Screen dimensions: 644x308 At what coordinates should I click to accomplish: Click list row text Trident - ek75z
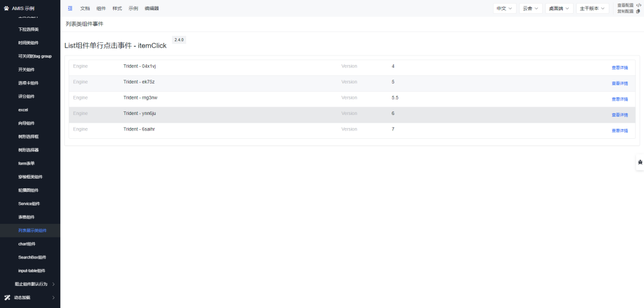pyautogui.click(x=139, y=82)
